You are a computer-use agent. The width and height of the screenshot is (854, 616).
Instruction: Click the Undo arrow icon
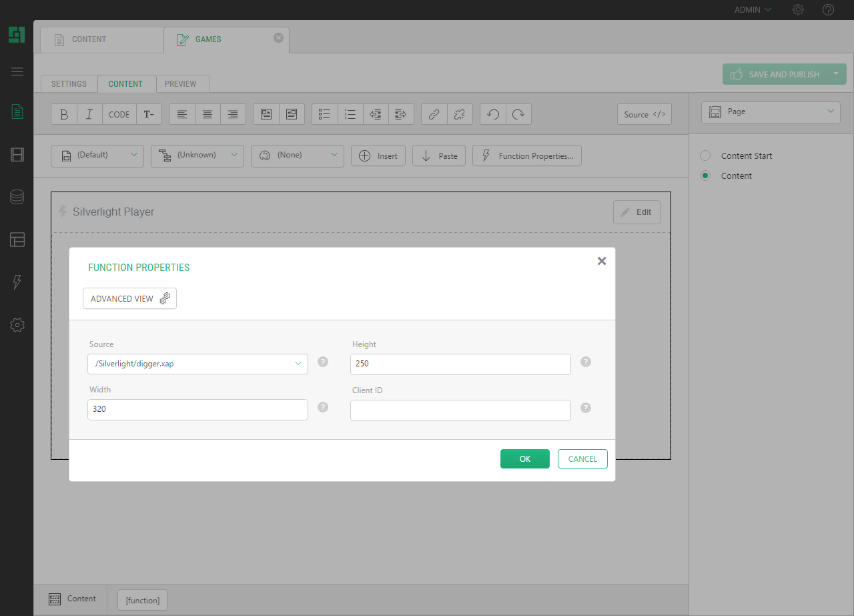coord(493,114)
